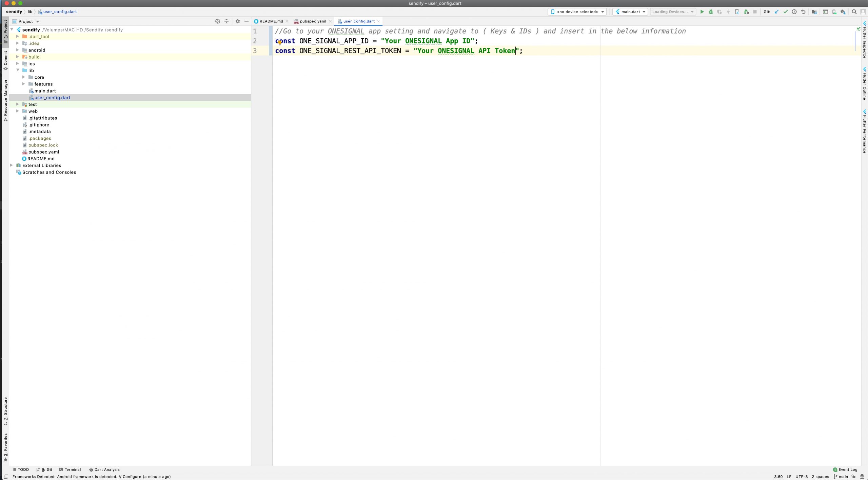
Task: Start debugging with the green bug icon
Action: click(711, 12)
